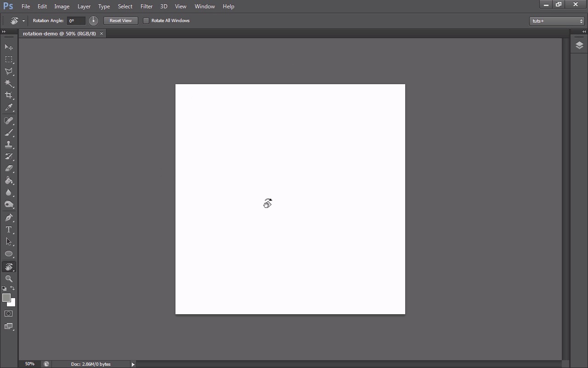Open the Edit menu
588x368 pixels.
pyautogui.click(x=42, y=6)
